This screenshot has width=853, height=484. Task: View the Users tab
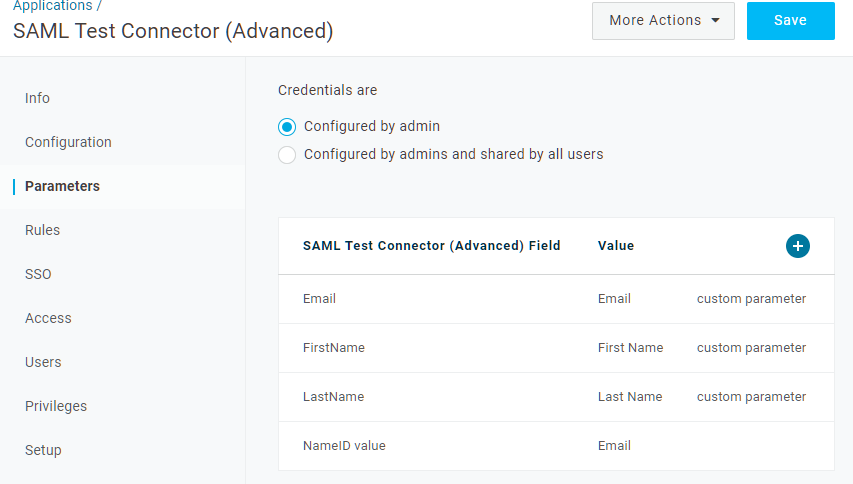(x=43, y=362)
